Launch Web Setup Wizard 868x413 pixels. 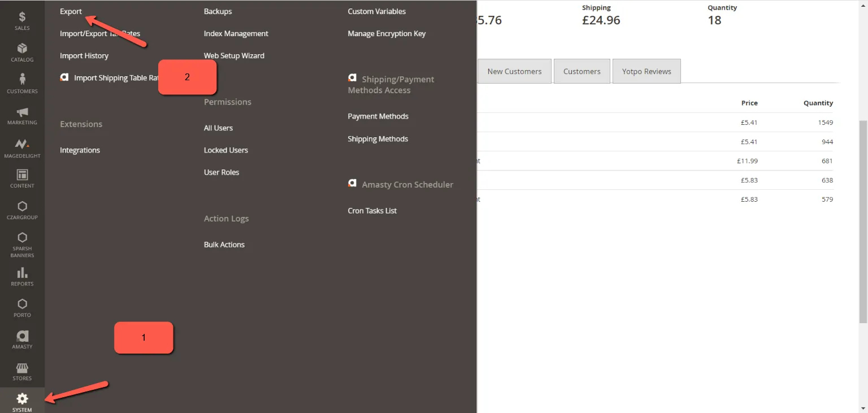pos(234,55)
